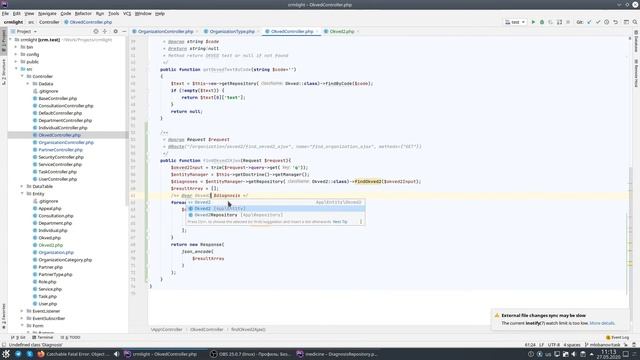Open the Project view selector dropdown
This screenshot has height=360, width=640.
tap(24, 31)
